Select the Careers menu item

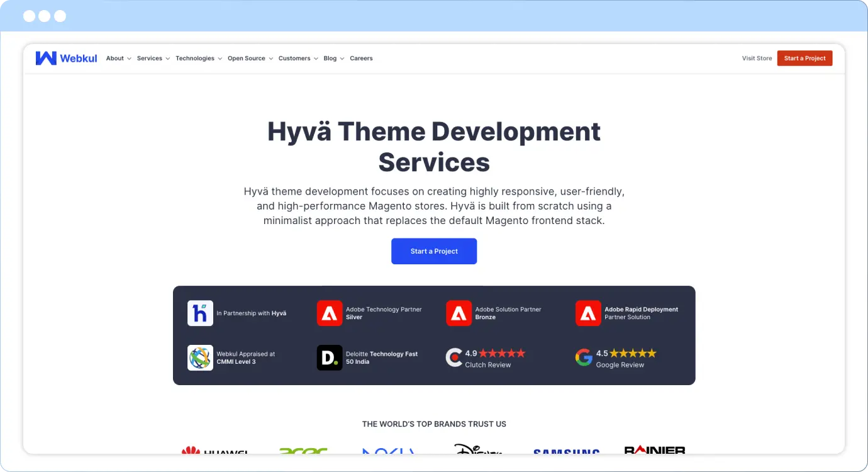[361, 58]
